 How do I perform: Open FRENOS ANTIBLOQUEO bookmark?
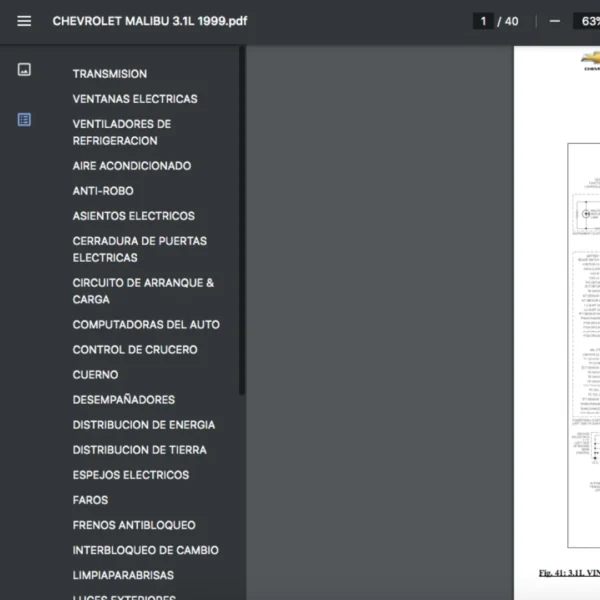[x=134, y=525]
